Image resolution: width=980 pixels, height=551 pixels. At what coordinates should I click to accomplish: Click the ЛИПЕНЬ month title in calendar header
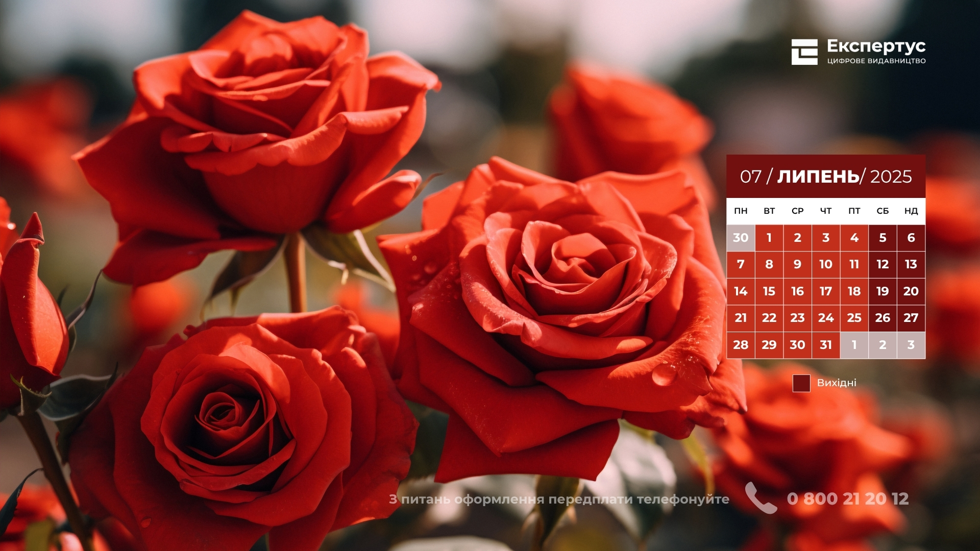[x=818, y=177]
